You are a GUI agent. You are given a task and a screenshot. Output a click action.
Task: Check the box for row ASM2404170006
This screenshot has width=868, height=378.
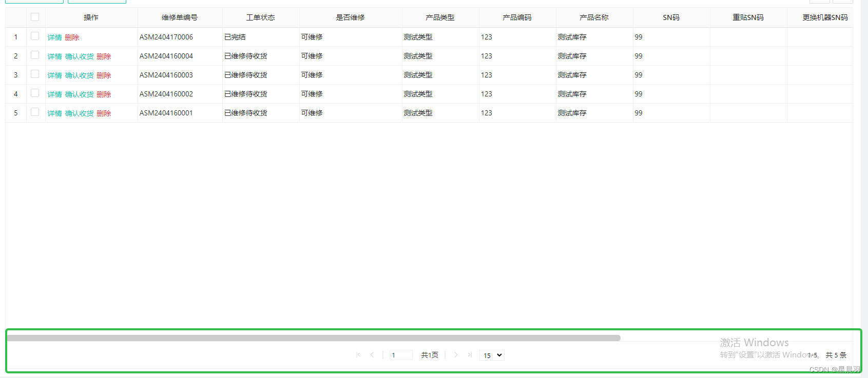(x=35, y=36)
